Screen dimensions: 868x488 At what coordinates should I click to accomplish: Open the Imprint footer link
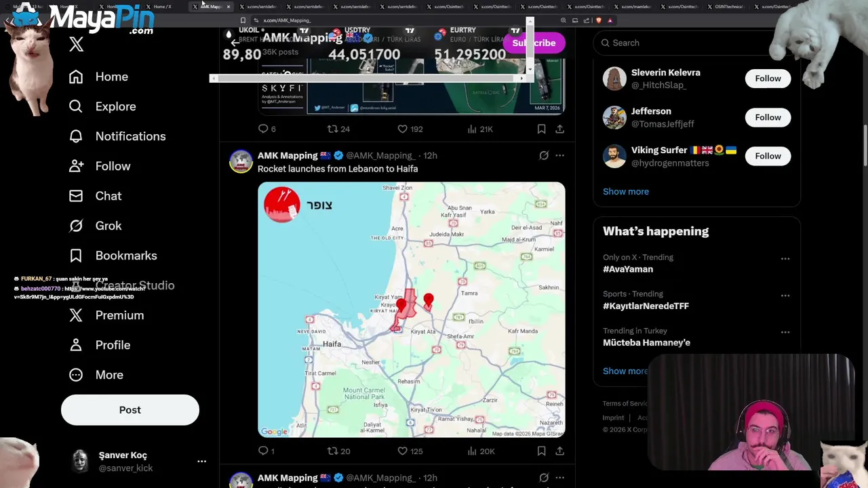[x=613, y=418]
